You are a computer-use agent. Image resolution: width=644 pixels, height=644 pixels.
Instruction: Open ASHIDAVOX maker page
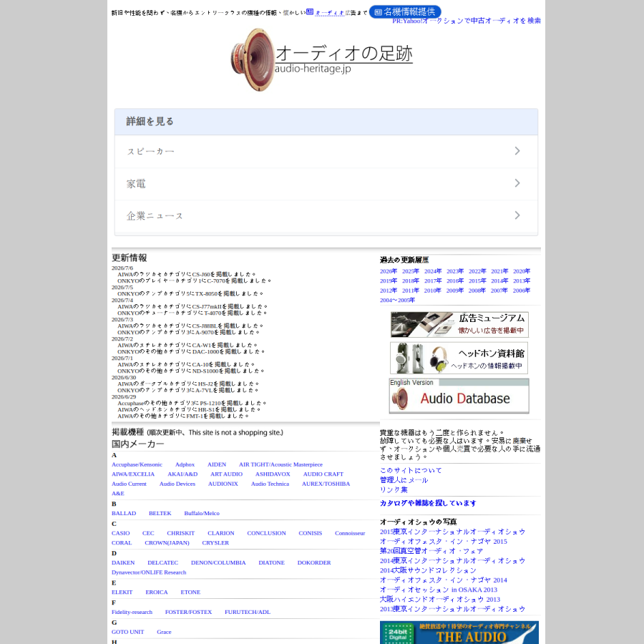(273, 474)
